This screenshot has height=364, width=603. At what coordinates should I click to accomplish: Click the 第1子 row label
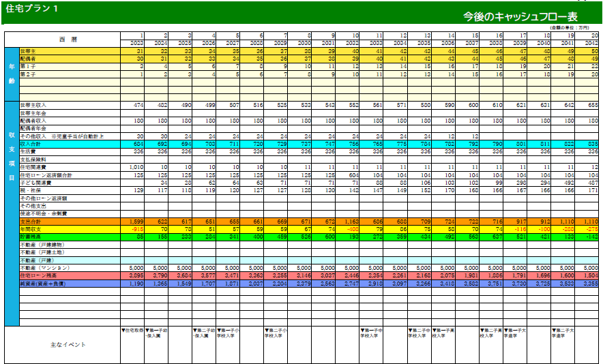pos(29,66)
